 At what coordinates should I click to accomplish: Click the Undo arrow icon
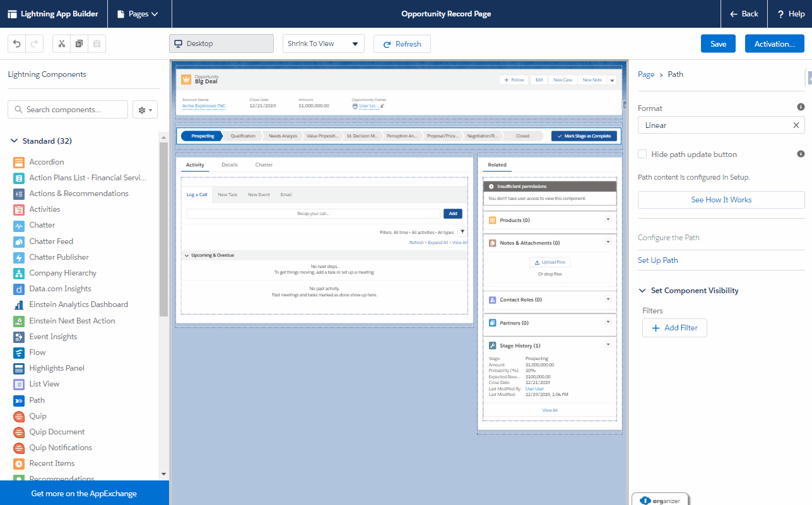[17, 44]
